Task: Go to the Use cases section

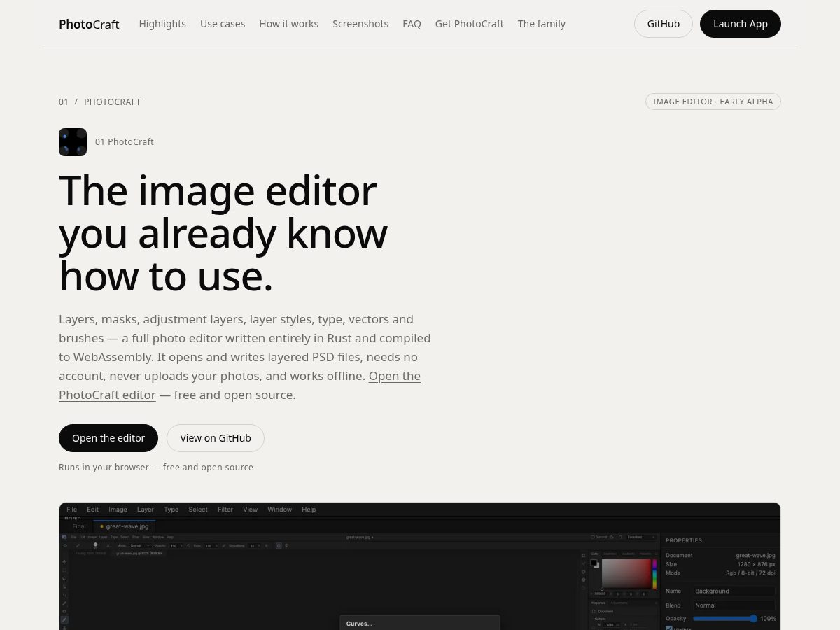Action: [x=223, y=24]
